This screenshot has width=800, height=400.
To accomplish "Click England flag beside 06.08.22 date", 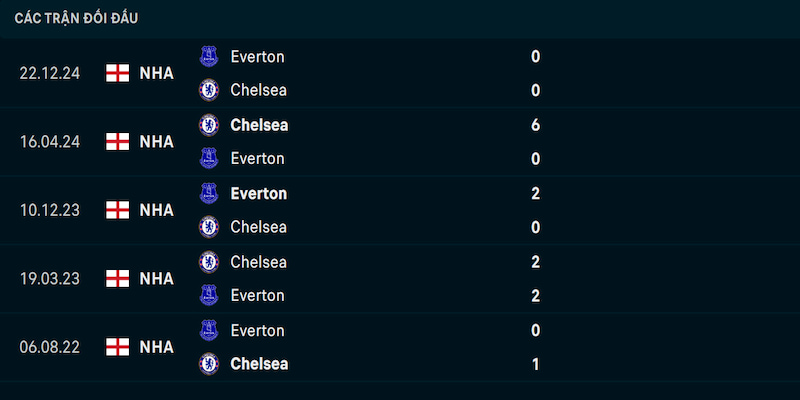I will [x=117, y=347].
